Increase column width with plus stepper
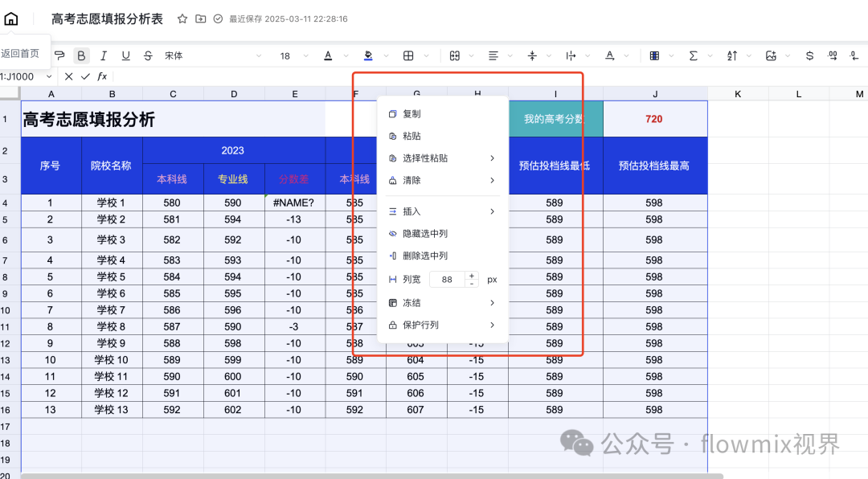This screenshot has width=868, height=479. 472,275
